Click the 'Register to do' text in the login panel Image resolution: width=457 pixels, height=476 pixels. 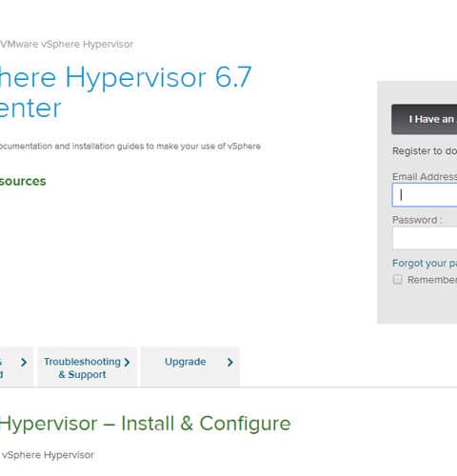coord(425,151)
